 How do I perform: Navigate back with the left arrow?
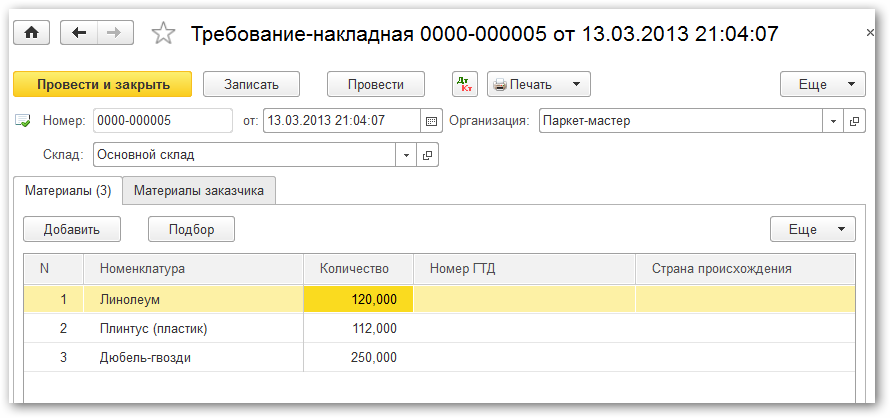[79, 33]
